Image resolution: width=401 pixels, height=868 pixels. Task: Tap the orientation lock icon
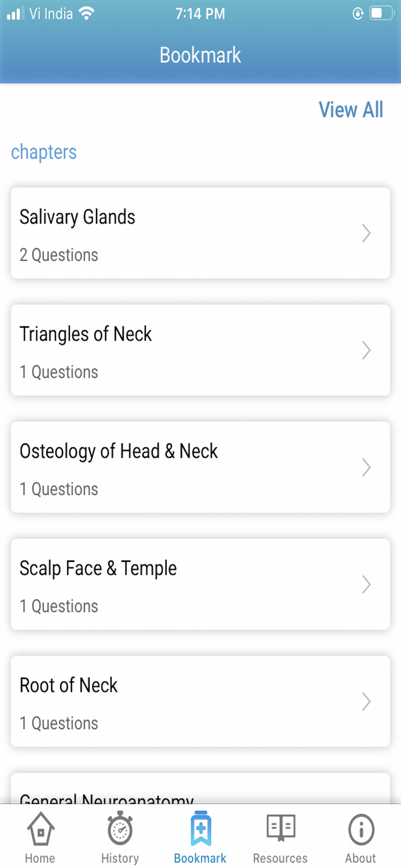point(358,13)
